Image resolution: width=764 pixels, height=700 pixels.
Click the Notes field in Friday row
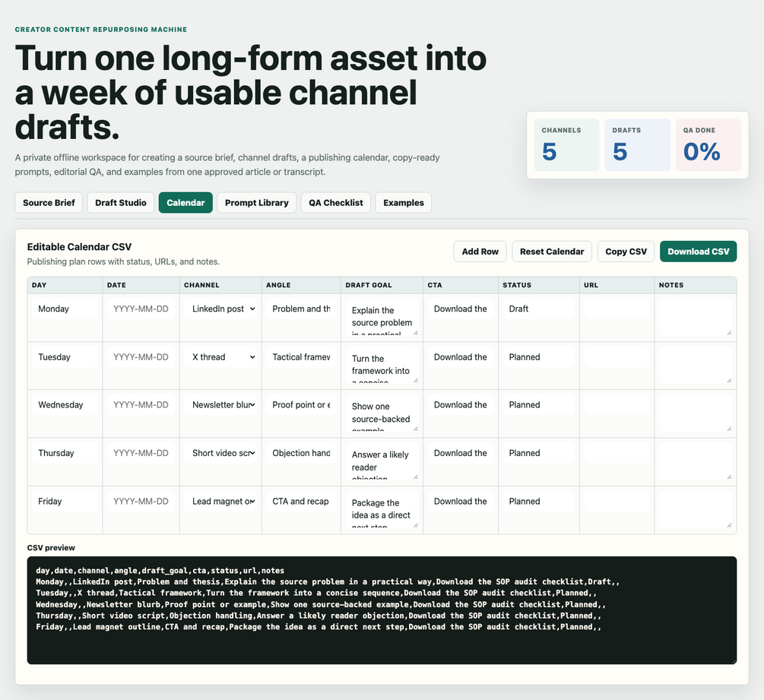click(696, 509)
